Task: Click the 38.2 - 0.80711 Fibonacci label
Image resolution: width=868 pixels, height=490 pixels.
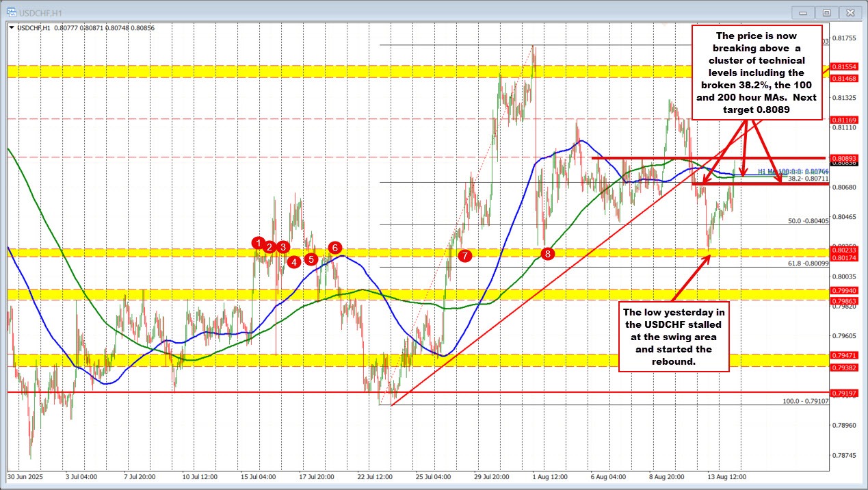Action: 808,179
